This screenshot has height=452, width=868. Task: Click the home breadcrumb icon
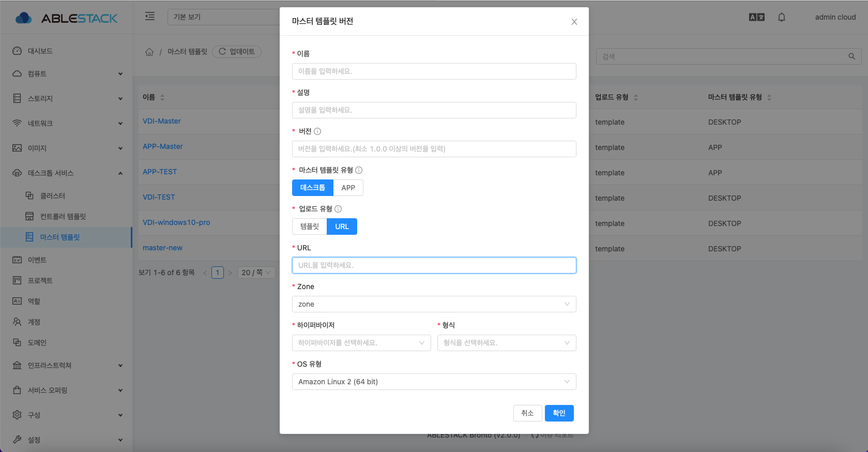[x=149, y=52]
